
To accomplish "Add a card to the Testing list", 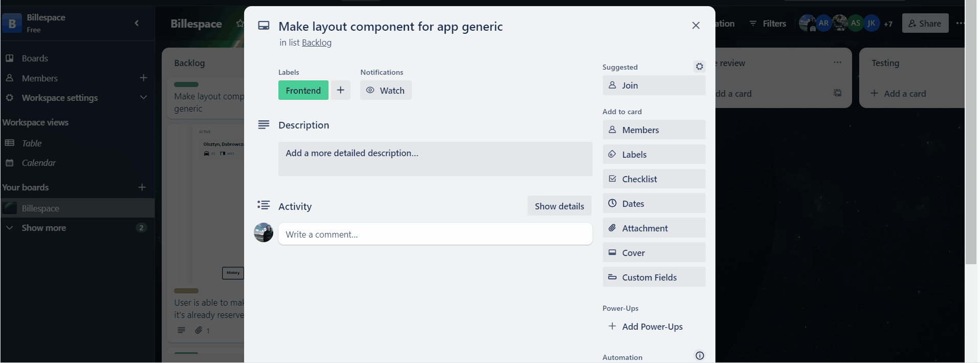I will 899,93.
